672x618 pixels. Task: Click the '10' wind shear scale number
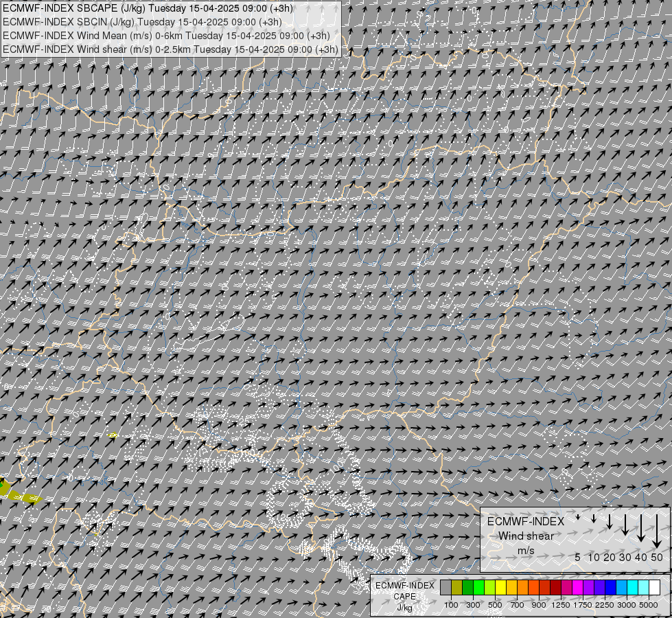click(594, 557)
